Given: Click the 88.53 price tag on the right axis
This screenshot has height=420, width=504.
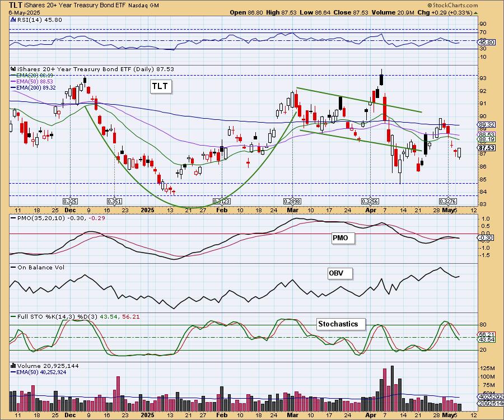Looking at the screenshot, I should pos(487,134).
